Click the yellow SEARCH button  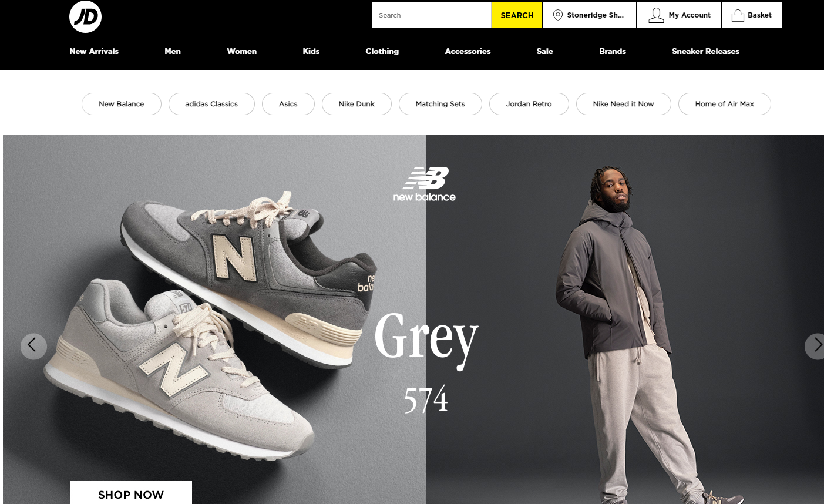tap(517, 15)
